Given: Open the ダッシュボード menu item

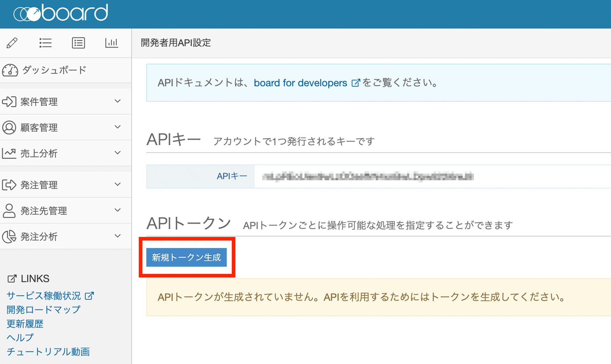Looking at the screenshot, I should [x=54, y=70].
